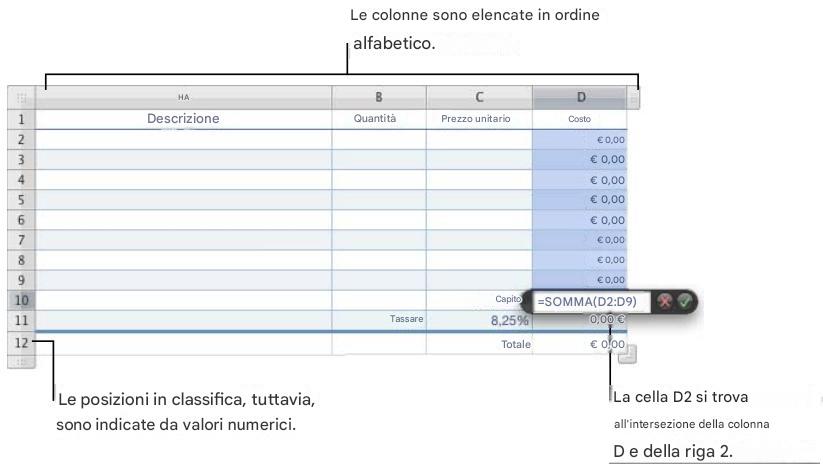Select row header 9
The height and width of the screenshot is (464, 823).
(x=22, y=280)
